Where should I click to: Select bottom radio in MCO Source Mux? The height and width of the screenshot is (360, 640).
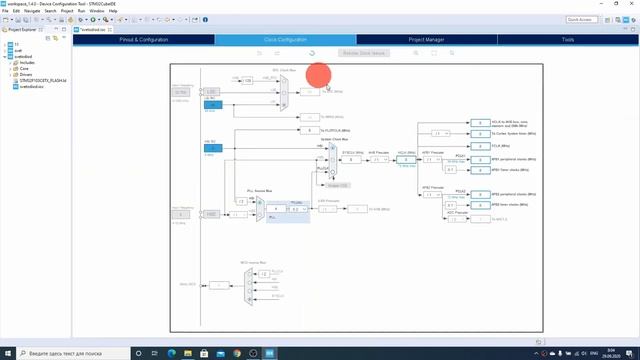click(x=249, y=300)
